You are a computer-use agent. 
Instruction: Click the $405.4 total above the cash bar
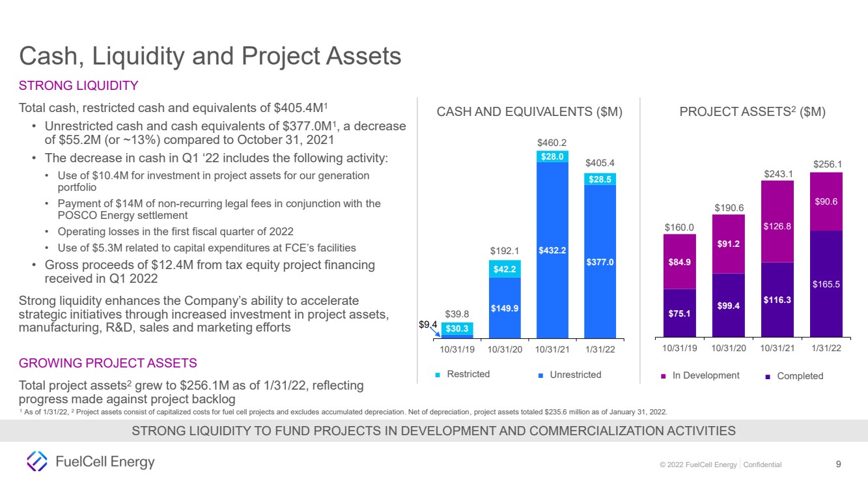[x=600, y=163]
